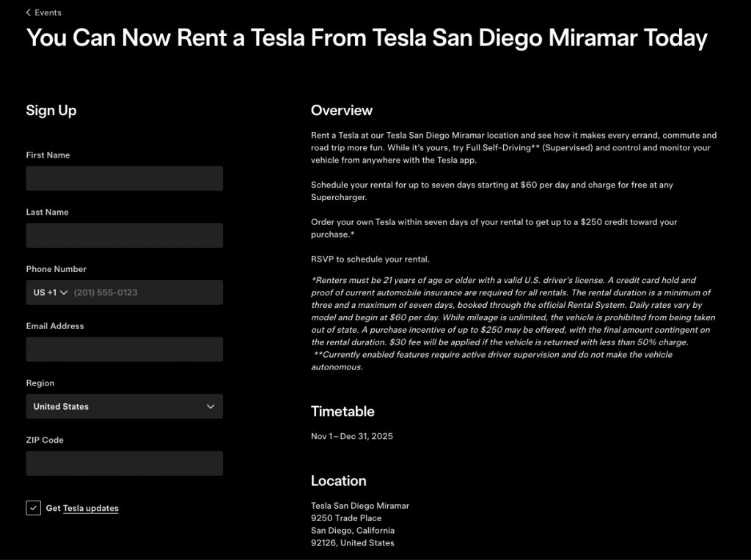Click the Overview section heading
The width and height of the screenshot is (751, 560).
(342, 111)
